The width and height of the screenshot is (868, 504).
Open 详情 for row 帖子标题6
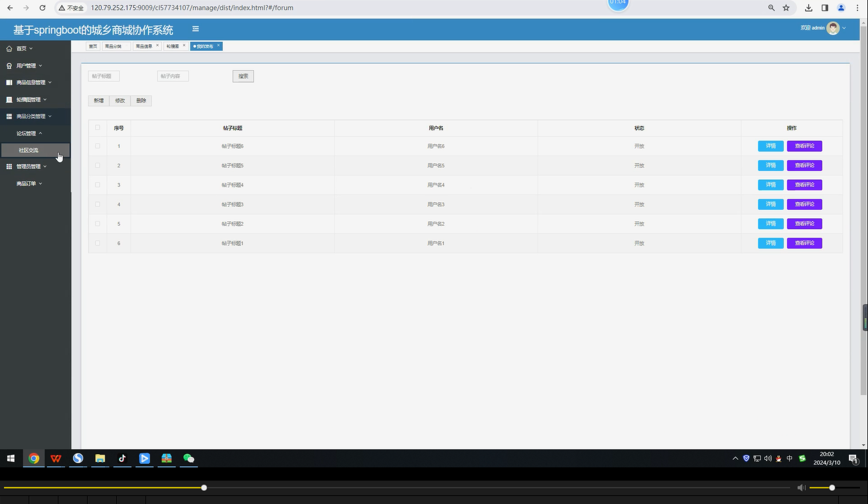point(771,146)
